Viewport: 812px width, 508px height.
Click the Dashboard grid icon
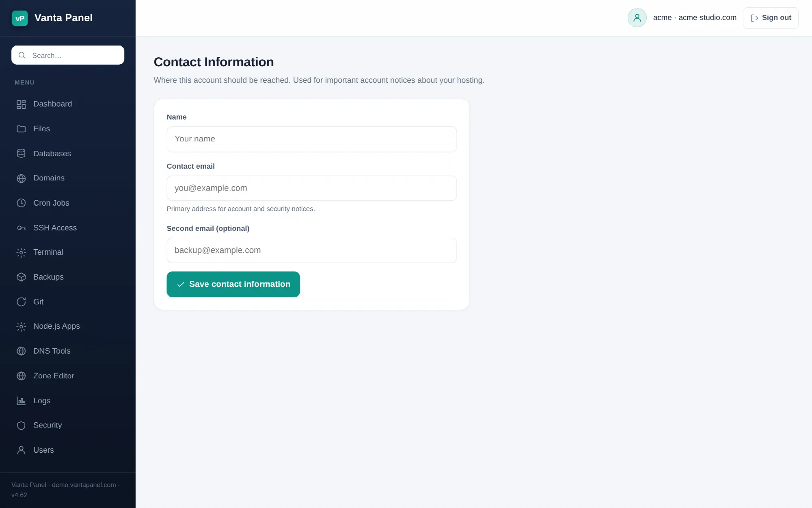pyautogui.click(x=21, y=104)
